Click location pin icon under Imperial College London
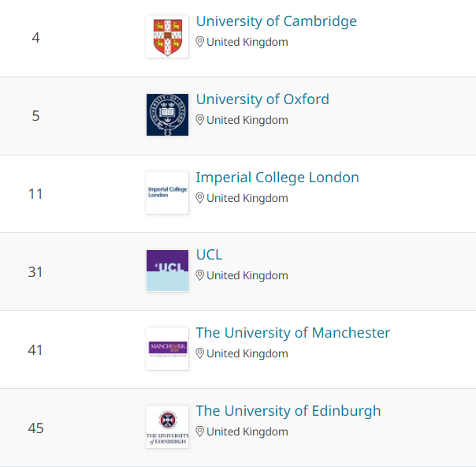The image size is (476, 467). click(199, 198)
